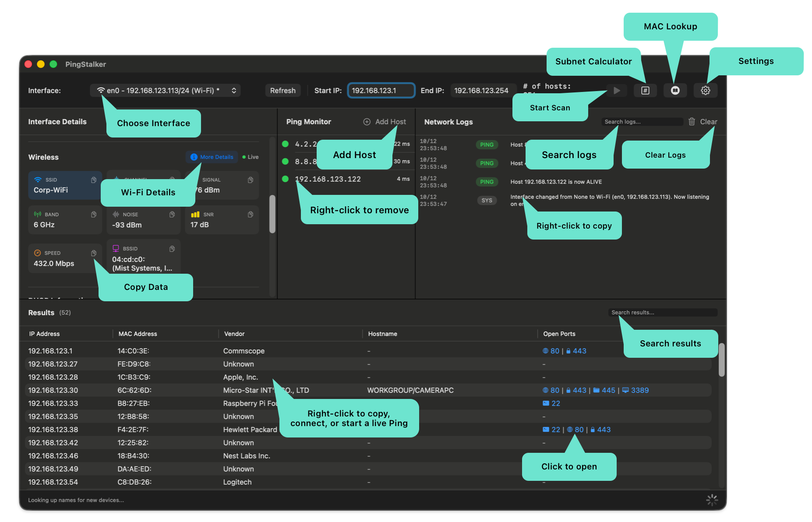Copy the SSID value Corp-WiFi
812x522 pixels.
pyautogui.click(x=94, y=180)
